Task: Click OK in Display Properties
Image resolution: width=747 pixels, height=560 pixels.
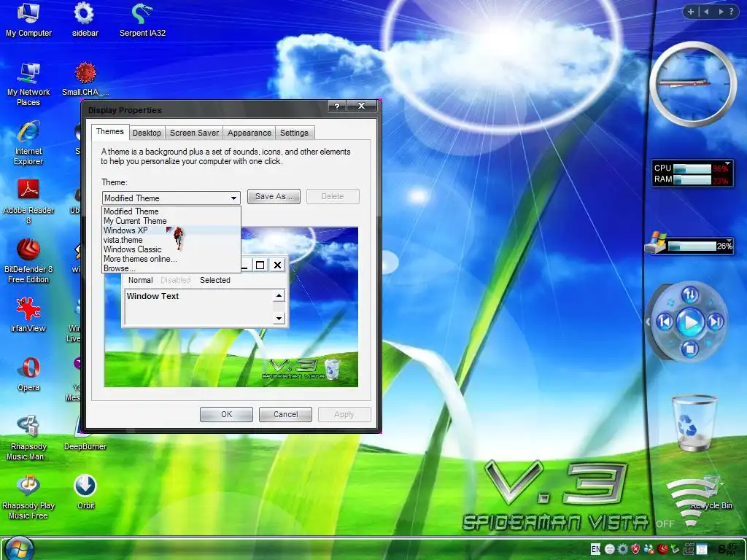Action: click(x=226, y=414)
